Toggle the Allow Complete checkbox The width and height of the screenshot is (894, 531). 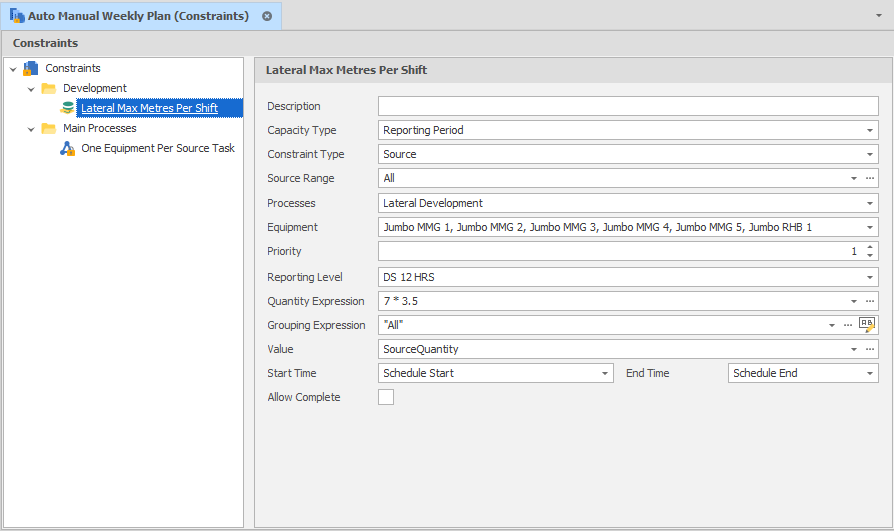click(386, 397)
